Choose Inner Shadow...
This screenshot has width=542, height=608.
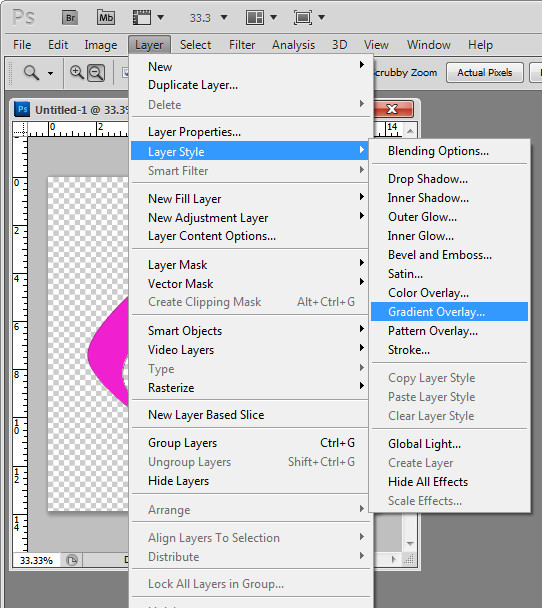(450, 198)
